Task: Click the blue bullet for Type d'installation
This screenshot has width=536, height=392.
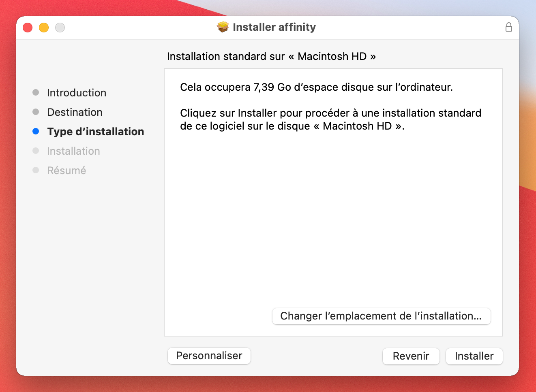Action: coord(36,131)
